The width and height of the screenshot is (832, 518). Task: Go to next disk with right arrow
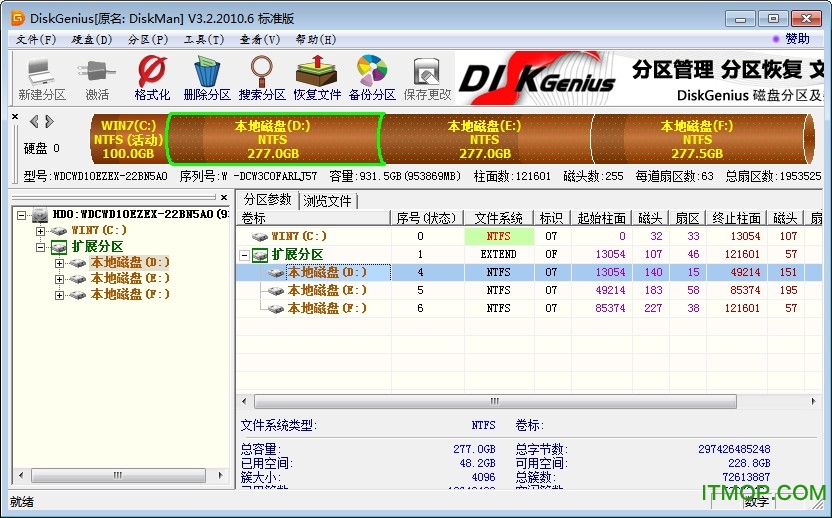(x=48, y=122)
